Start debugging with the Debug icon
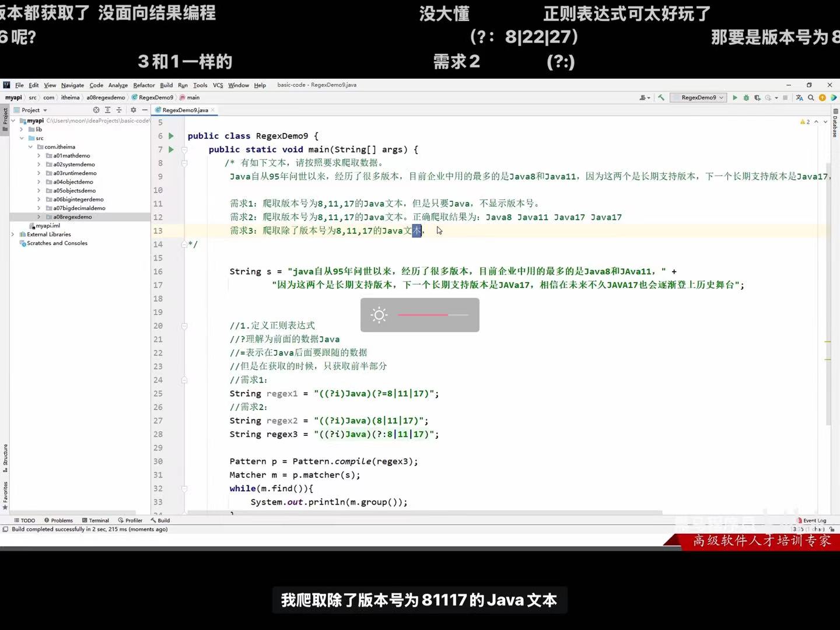Image resolution: width=840 pixels, height=630 pixels. point(746,97)
